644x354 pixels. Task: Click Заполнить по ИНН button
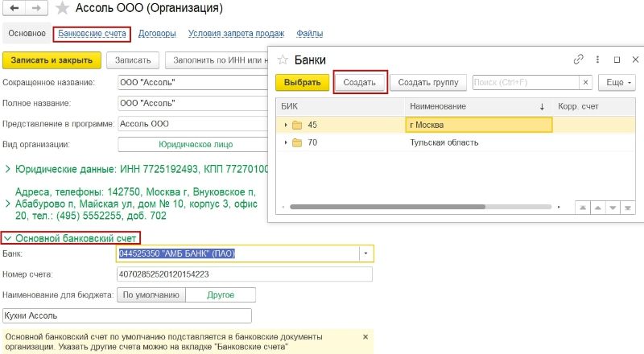(x=217, y=60)
